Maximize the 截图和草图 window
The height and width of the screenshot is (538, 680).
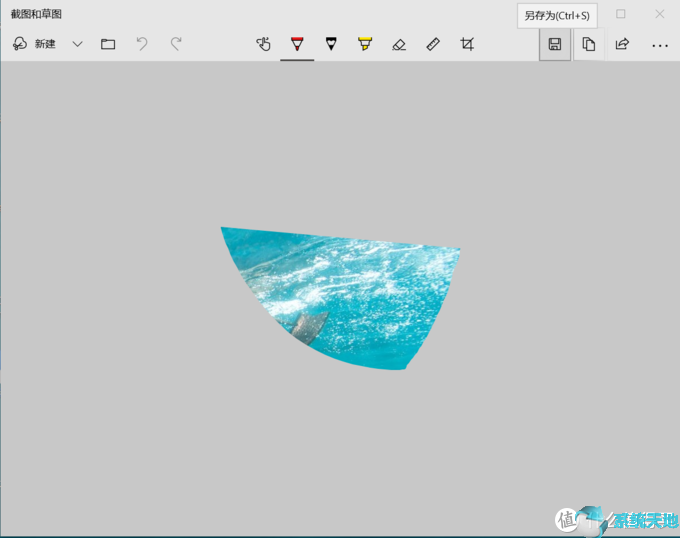620,14
